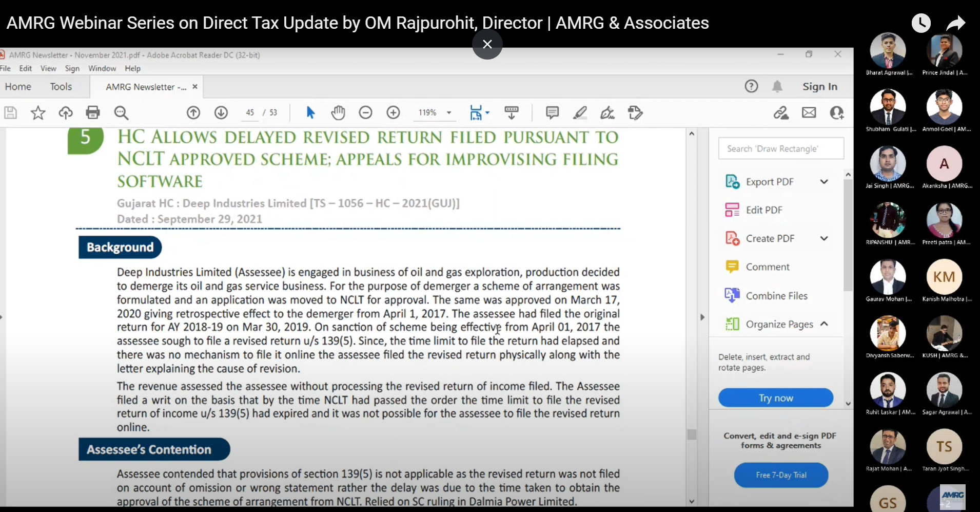The width and height of the screenshot is (980, 512).
Task: Select Bharat Agrawal participant thumbnail
Action: (x=888, y=50)
